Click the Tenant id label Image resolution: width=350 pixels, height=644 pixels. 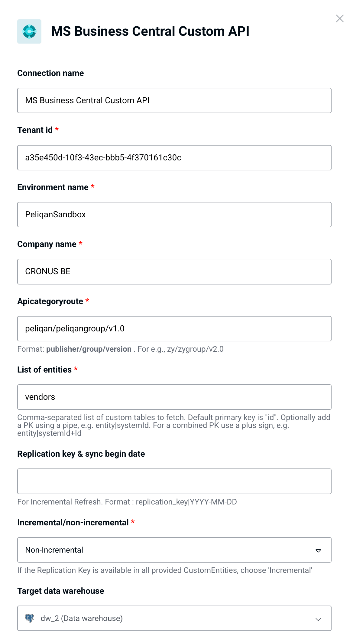click(35, 130)
